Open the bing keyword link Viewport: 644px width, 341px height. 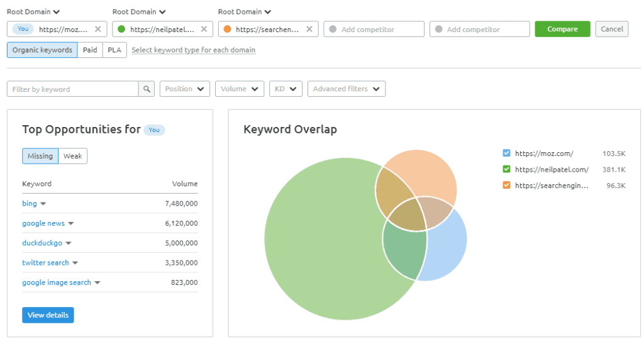30,203
